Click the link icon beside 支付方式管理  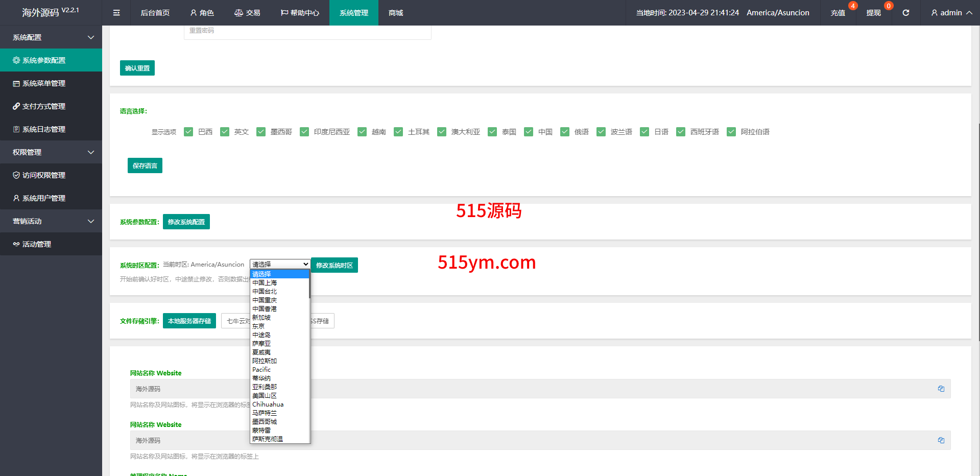tap(16, 106)
